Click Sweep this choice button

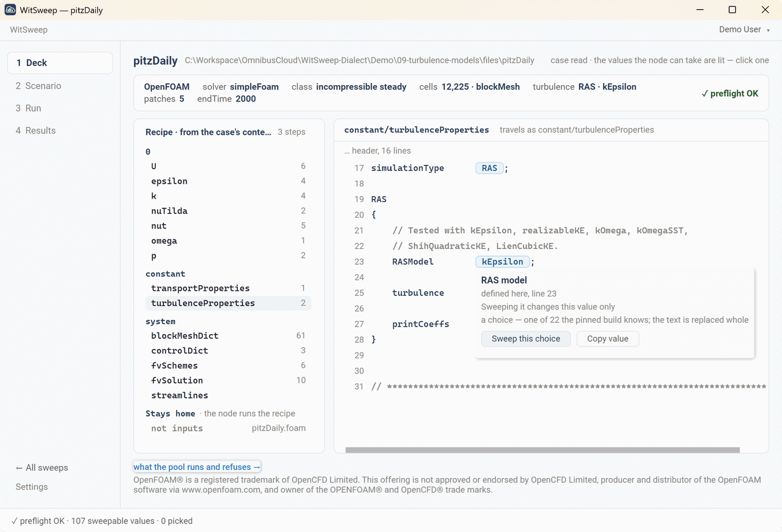click(x=526, y=338)
